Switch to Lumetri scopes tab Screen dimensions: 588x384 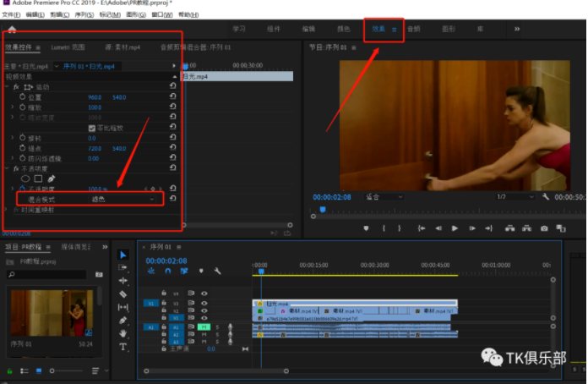[x=68, y=47]
